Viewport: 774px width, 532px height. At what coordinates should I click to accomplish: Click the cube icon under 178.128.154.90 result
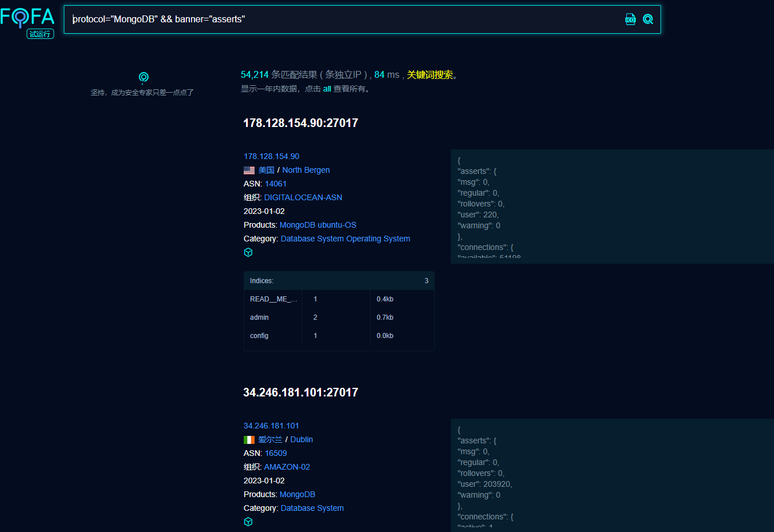(x=248, y=252)
